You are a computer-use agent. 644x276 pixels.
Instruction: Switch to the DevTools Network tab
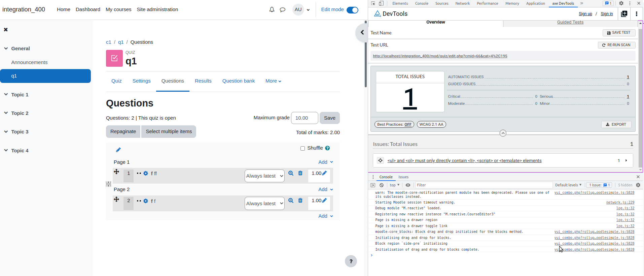pos(463,3)
